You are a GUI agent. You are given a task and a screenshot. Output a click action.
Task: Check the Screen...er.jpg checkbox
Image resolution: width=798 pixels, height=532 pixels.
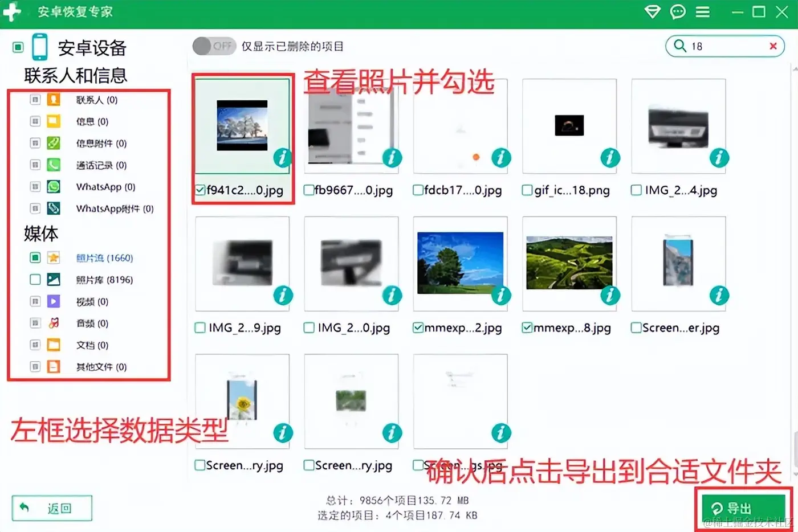636,328
